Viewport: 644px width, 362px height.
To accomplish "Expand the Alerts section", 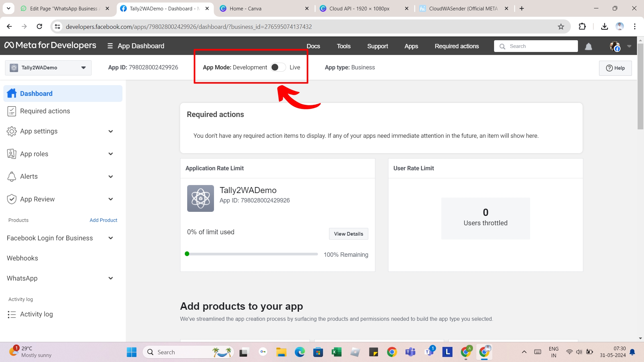I will click(111, 177).
